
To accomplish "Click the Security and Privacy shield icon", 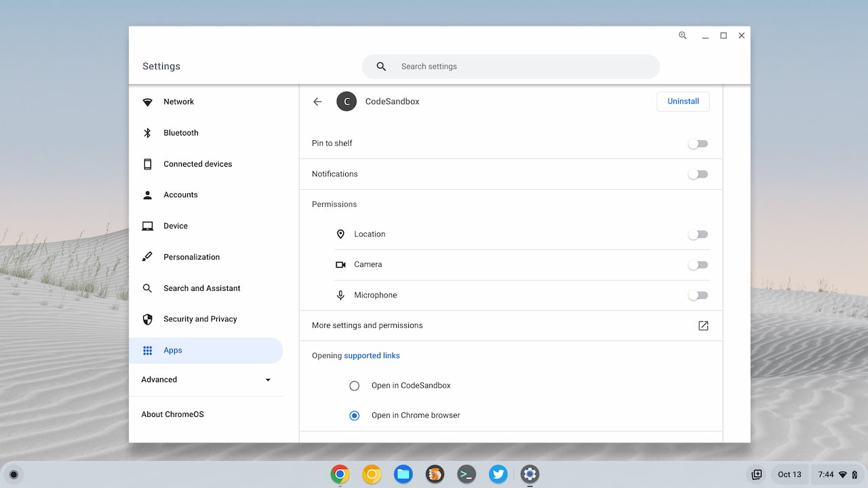I will [147, 319].
